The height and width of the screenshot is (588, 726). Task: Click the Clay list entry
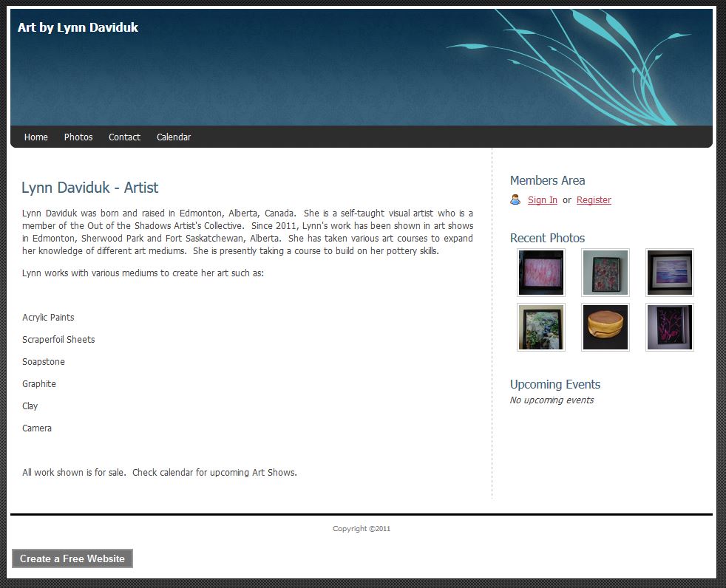tap(30, 406)
